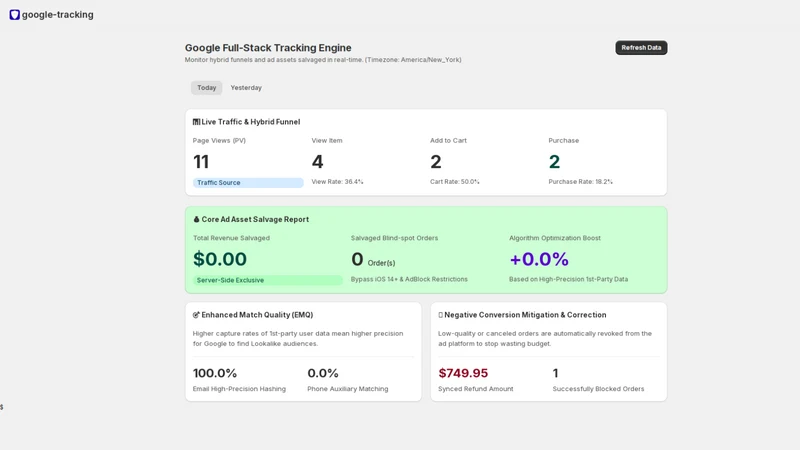Switch to the Today tab
800x450 pixels.
(x=207, y=88)
